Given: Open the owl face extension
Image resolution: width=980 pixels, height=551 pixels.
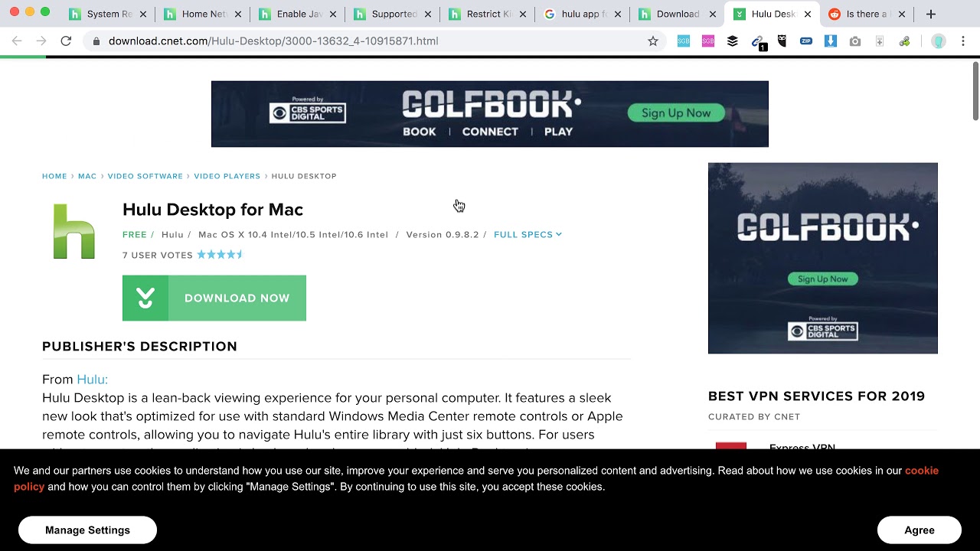Looking at the screenshot, I should 782,41.
